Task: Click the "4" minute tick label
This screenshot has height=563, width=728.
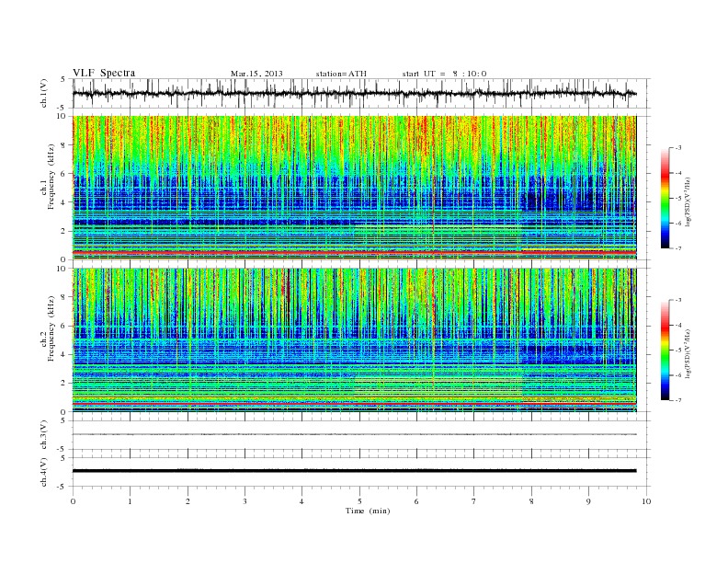Action: point(301,501)
